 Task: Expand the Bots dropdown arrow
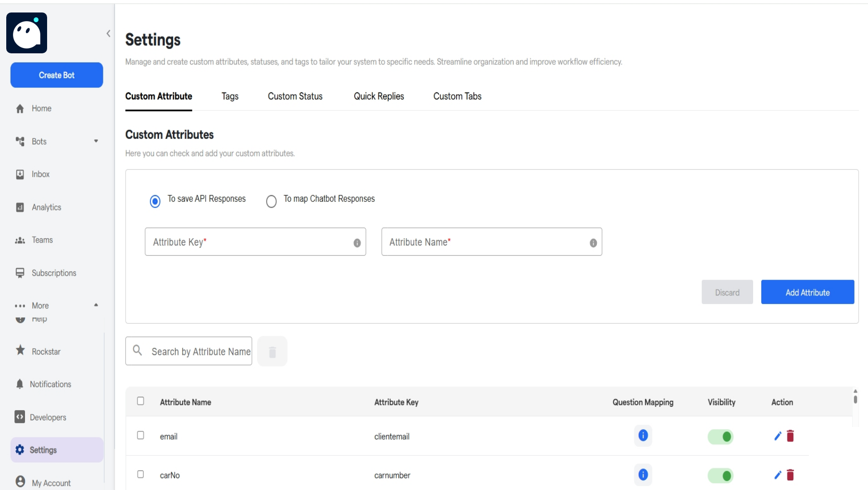click(x=96, y=141)
